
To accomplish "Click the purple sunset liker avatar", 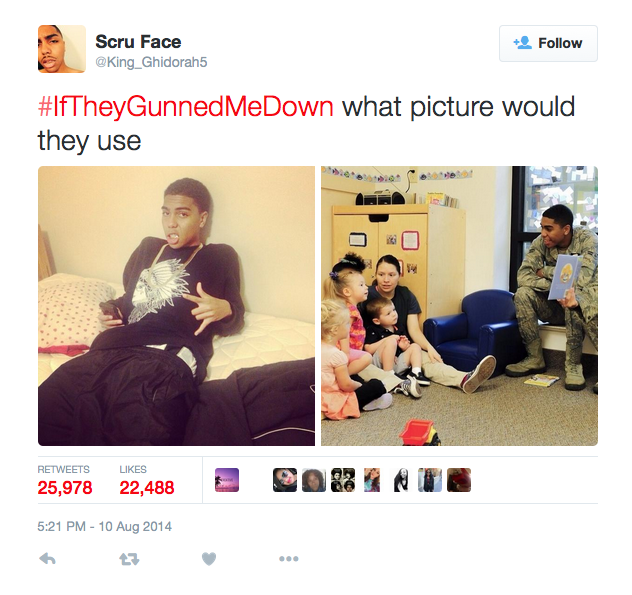I will 227,480.
